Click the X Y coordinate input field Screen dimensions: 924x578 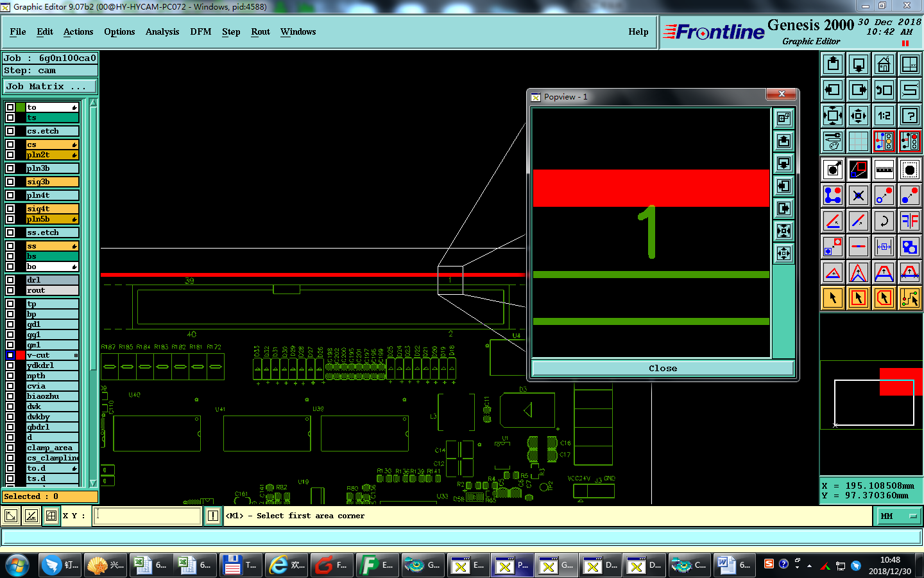coord(148,516)
